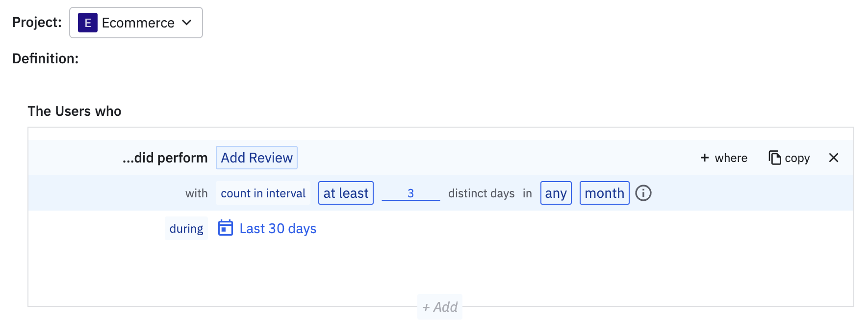
Task: Click the "distinct days" text
Action: tap(481, 193)
